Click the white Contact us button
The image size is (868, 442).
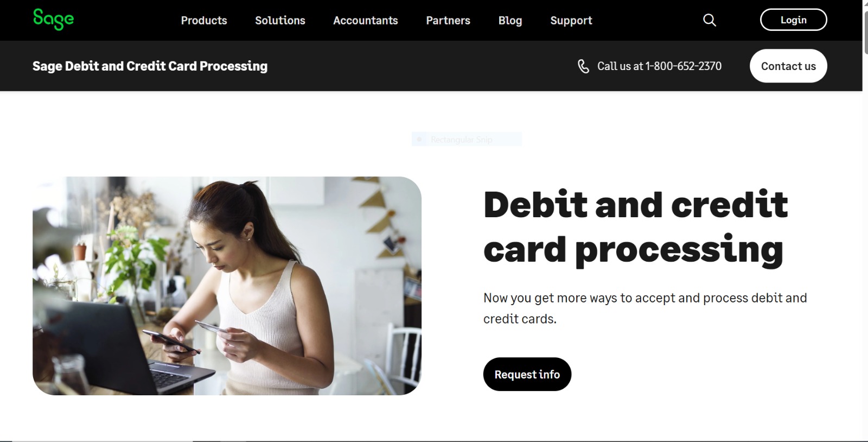coord(788,66)
